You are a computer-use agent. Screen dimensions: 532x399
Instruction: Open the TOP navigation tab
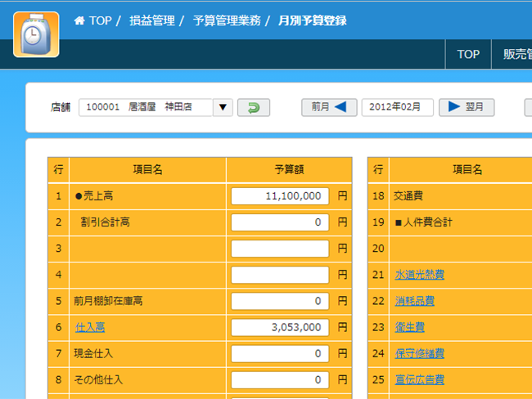(468, 54)
